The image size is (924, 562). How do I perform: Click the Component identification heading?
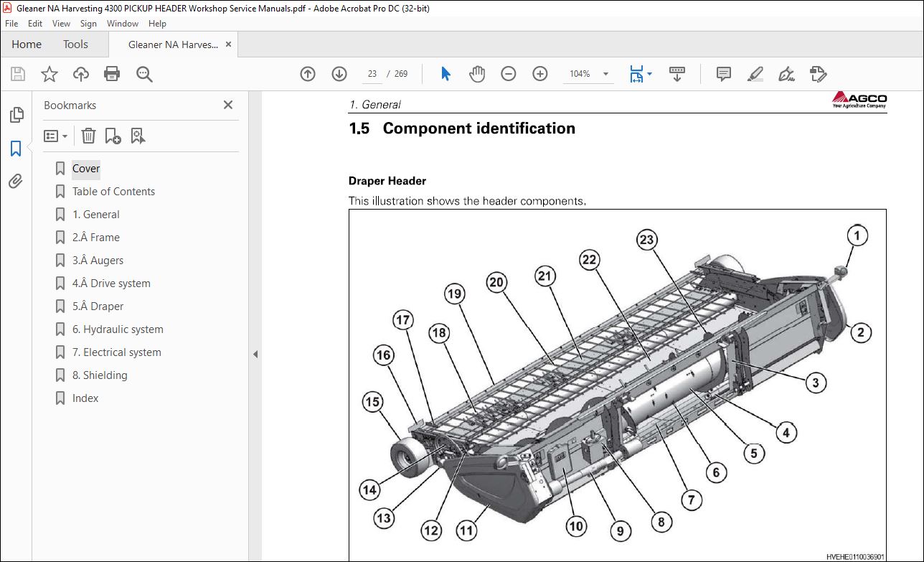479,128
